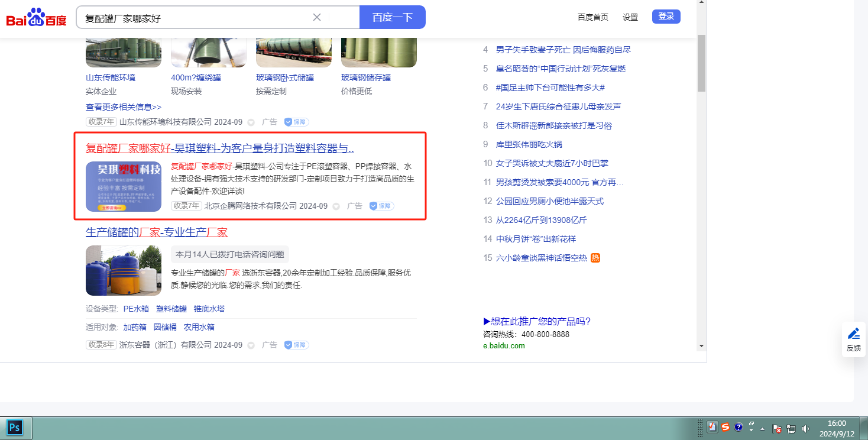This screenshot has width=868, height=440.
Task: Select the 锥底水塔 equipment type link
Action: pos(209,309)
